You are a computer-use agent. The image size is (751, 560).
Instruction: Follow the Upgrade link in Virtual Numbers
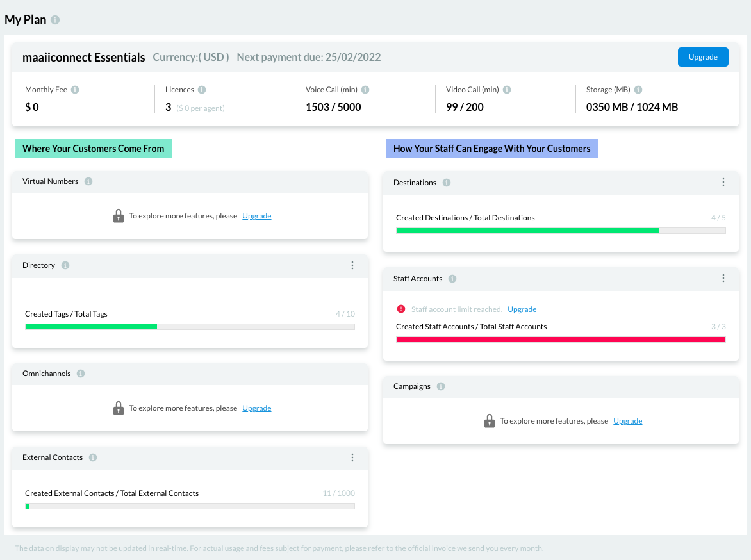[257, 216]
